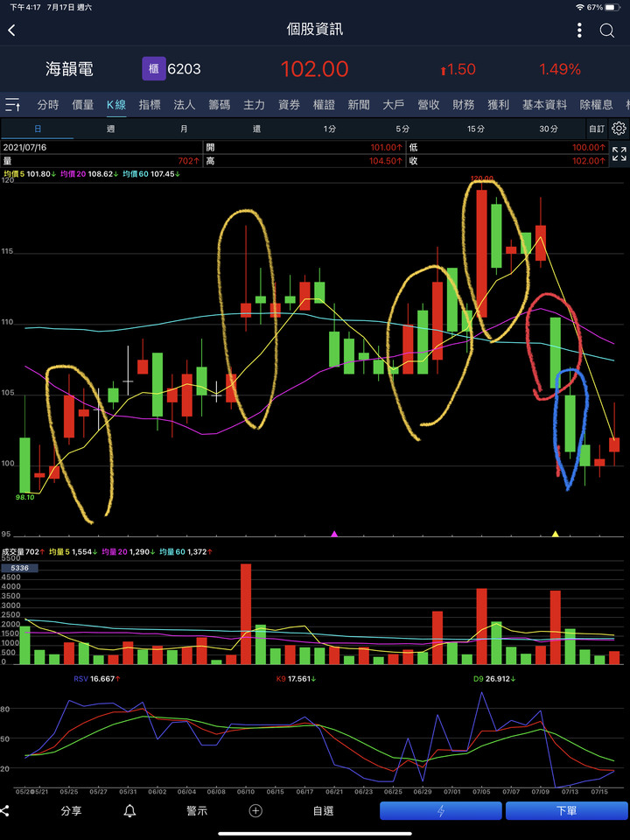Tap the battery status icon
The height and width of the screenshot is (840, 630).
[x=612, y=8]
